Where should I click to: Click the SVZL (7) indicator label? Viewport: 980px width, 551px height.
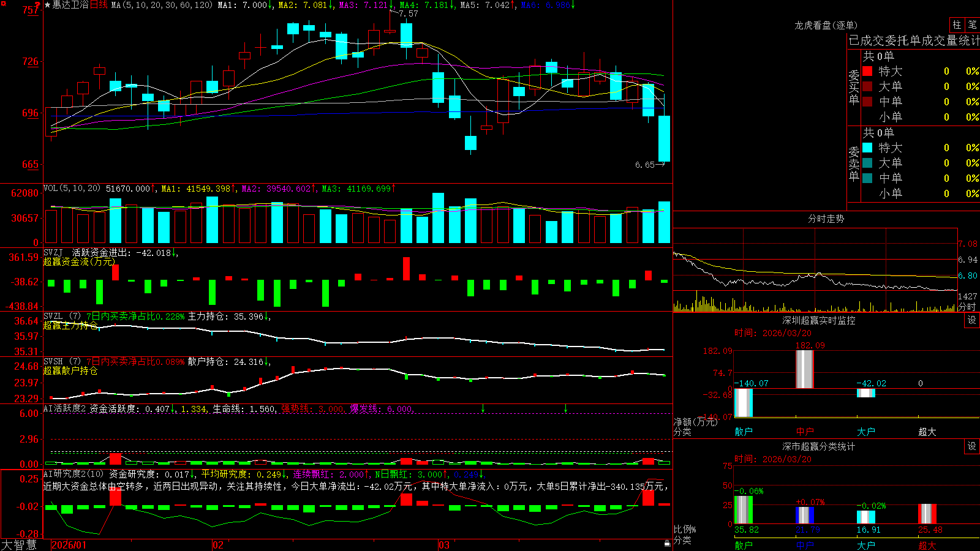pos(62,316)
